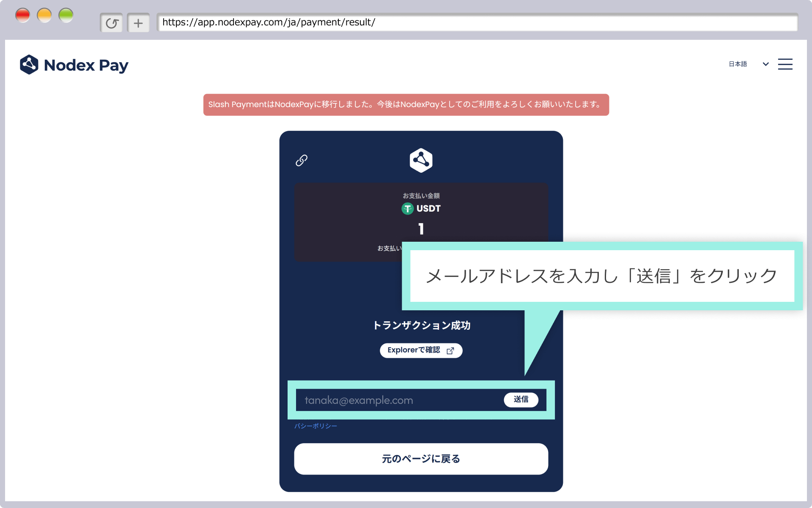Click the language dropdown chevron arrow
The height and width of the screenshot is (508, 812).
765,64
